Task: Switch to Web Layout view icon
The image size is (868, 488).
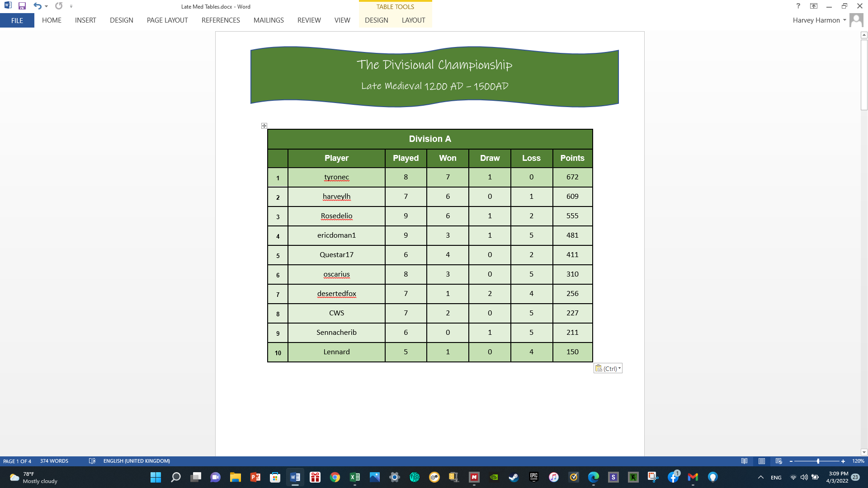Action: [x=779, y=461]
